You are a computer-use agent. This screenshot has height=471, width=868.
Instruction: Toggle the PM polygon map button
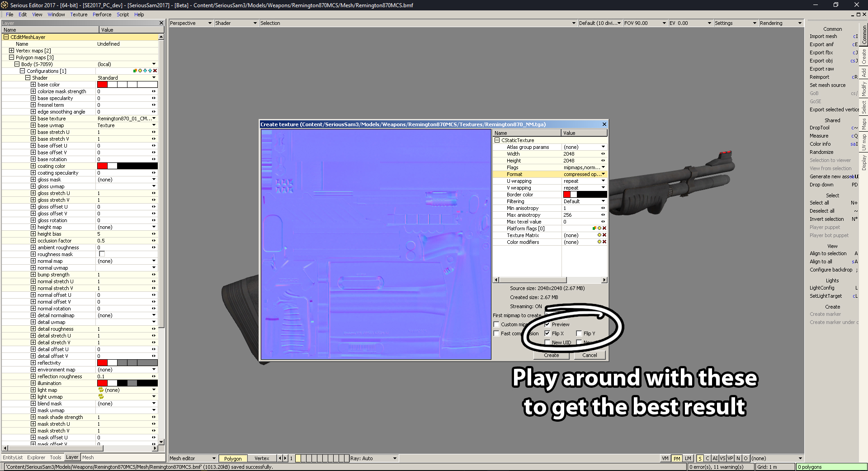point(677,458)
